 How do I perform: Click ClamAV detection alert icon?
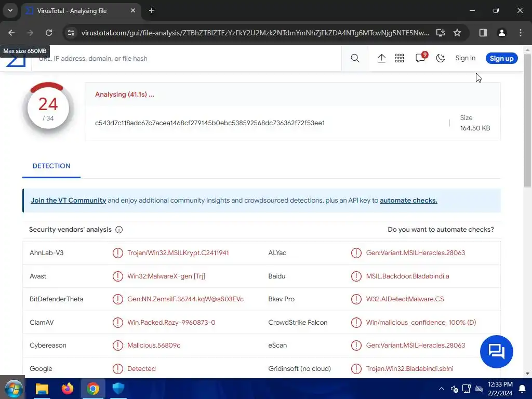coord(118,322)
